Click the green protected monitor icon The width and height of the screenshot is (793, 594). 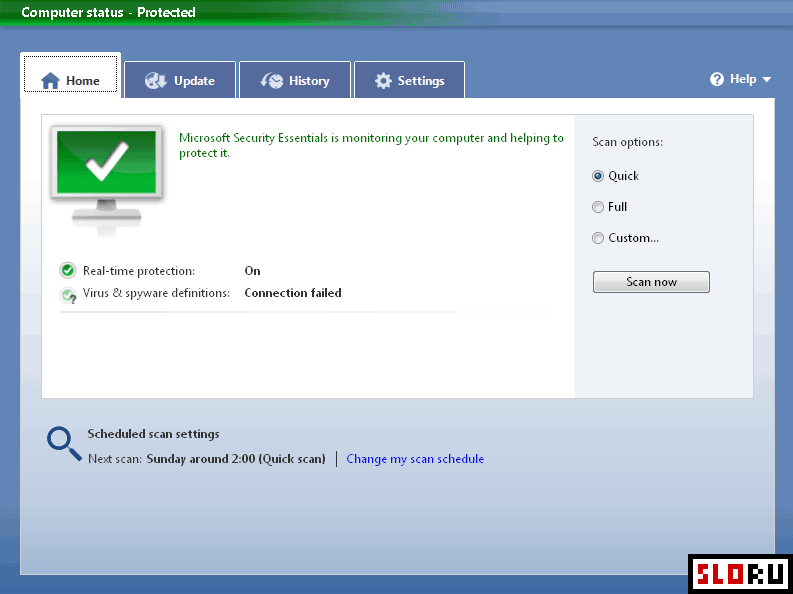[x=106, y=179]
